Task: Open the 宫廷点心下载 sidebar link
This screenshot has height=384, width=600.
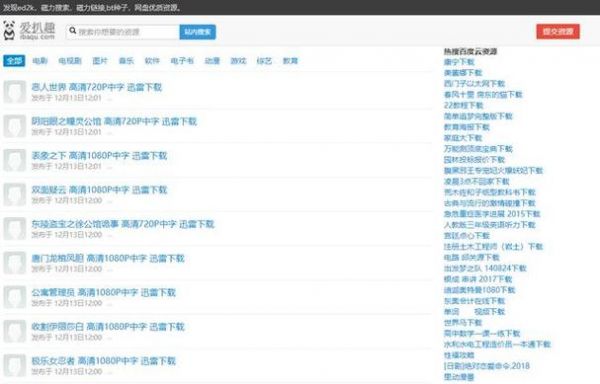Action: pyautogui.click(x=466, y=236)
